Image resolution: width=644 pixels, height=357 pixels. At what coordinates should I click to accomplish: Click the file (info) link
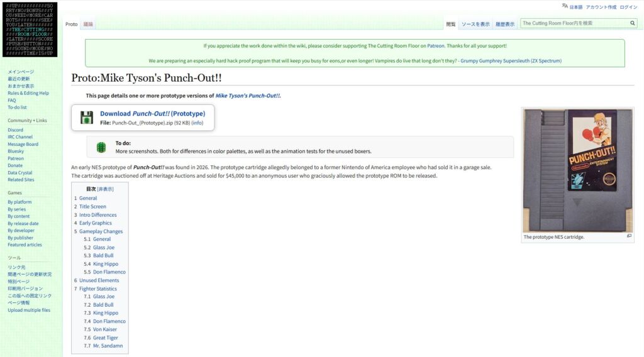click(x=197, y=123)
